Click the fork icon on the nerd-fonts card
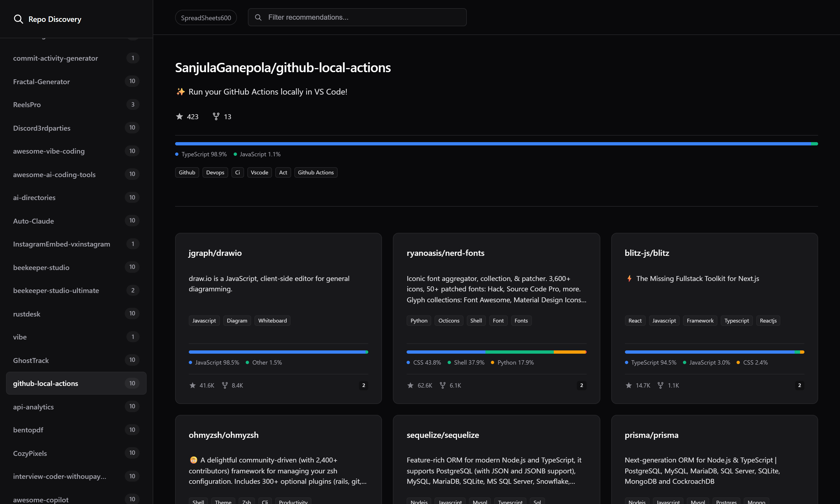The height and width of the screenshot is (504, 840). click(x=443, y=385)
